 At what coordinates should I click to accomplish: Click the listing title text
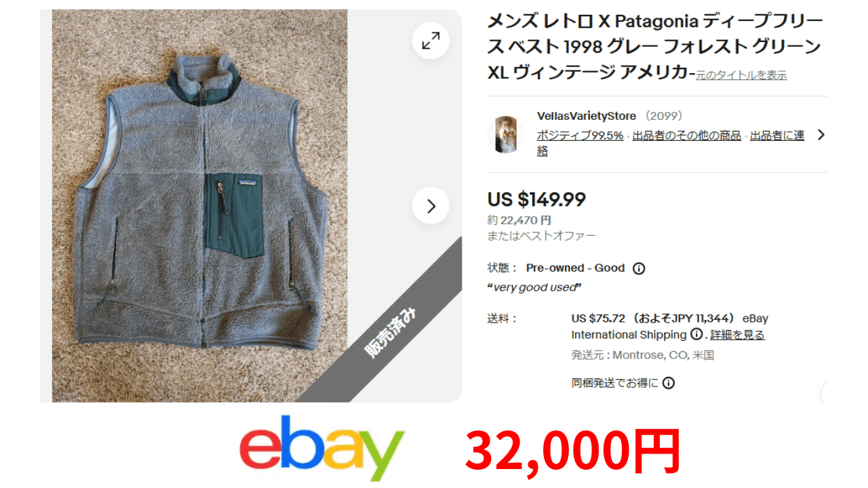654,47
